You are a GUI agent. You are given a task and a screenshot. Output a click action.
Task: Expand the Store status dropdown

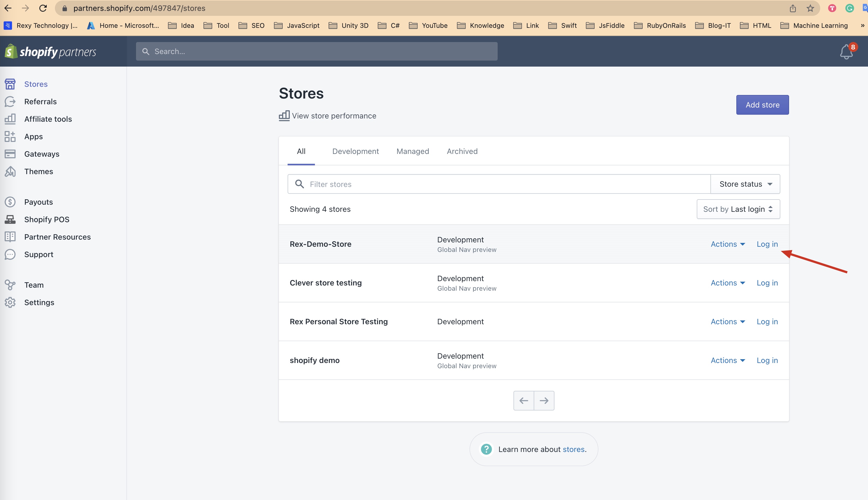point(745,184)
